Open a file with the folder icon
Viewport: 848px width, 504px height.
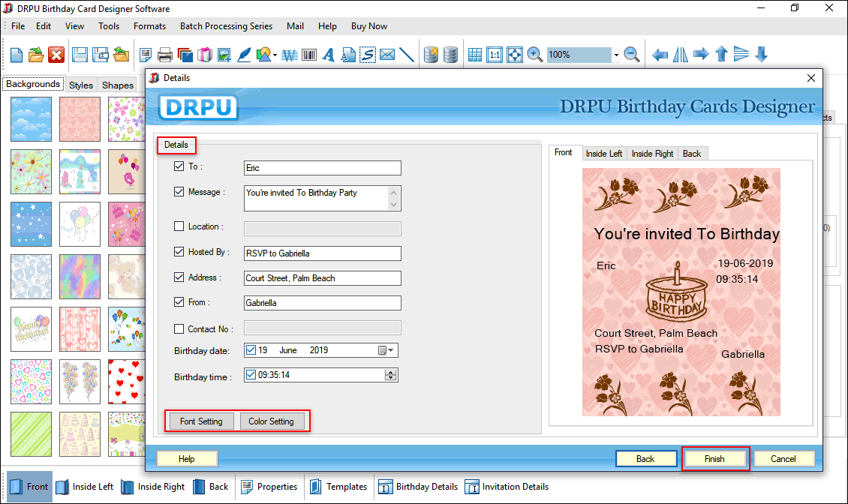coord(36,55)
